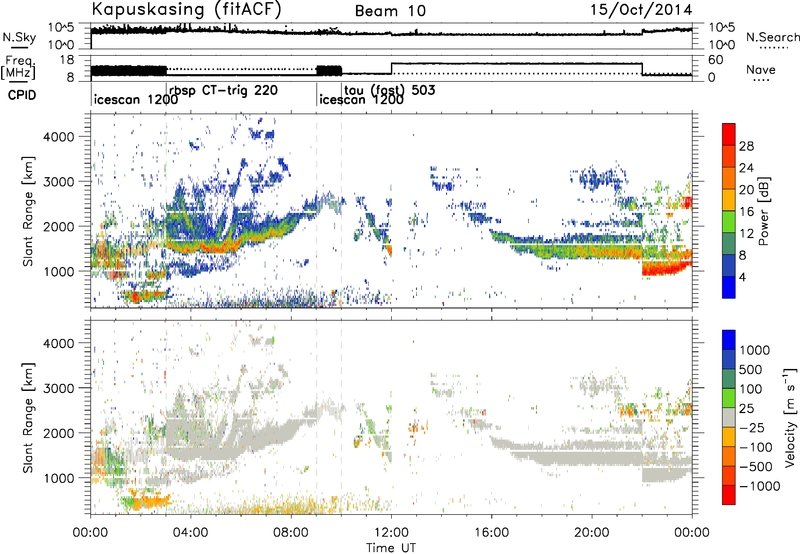The image size is (800, 554).
Task: Click the 'Velocity [m s-1]' color bar label
Action: (790, 416)
